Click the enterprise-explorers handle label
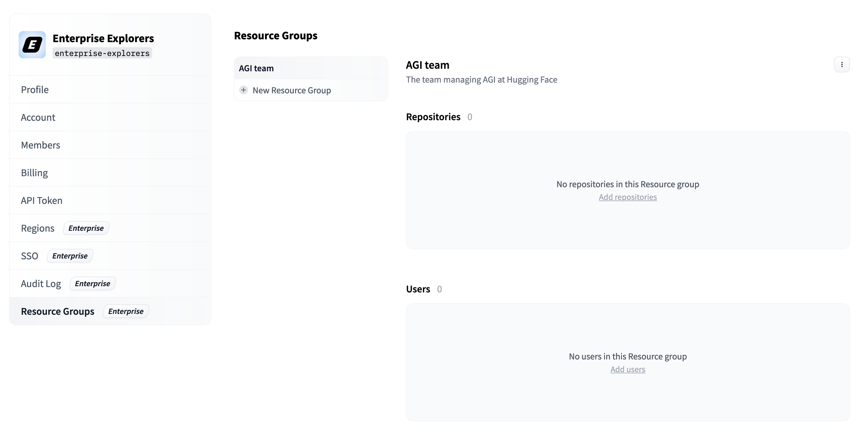This screenshot has width=868, height=444. click(x=102, y=53)
